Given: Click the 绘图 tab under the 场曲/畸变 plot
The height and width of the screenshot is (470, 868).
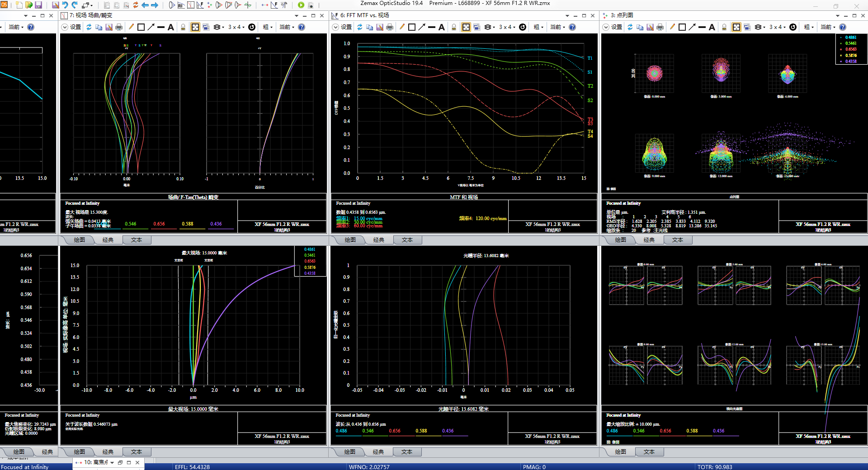Looking at the screenshot, I should click(x=79, y=240).
